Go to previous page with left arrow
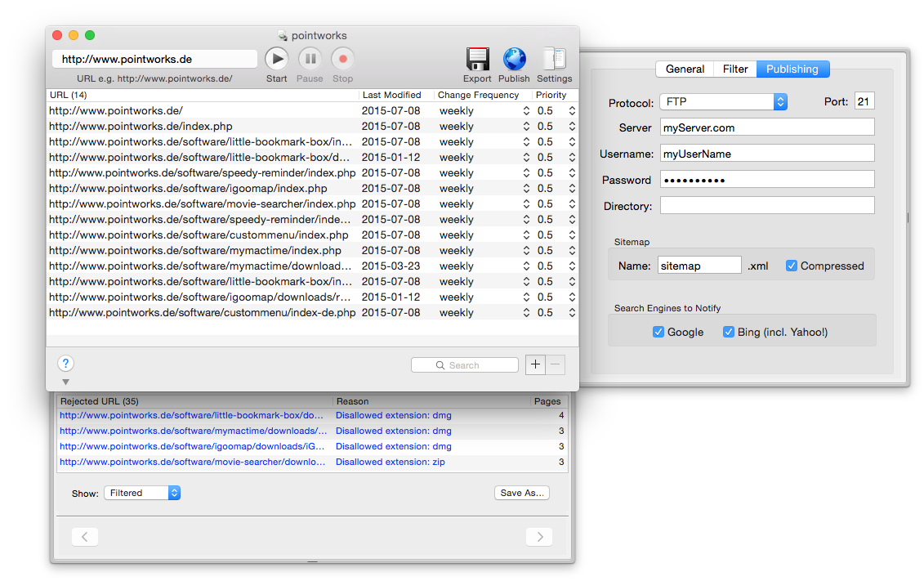The height and width of the screenshot is (581, 924). (85, 537)
